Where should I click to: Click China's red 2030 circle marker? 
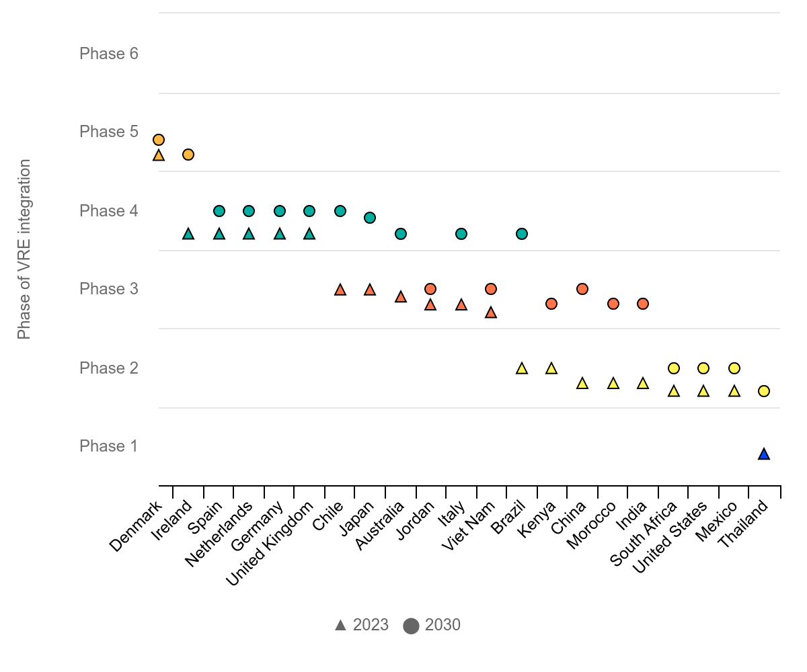(582, 289)
